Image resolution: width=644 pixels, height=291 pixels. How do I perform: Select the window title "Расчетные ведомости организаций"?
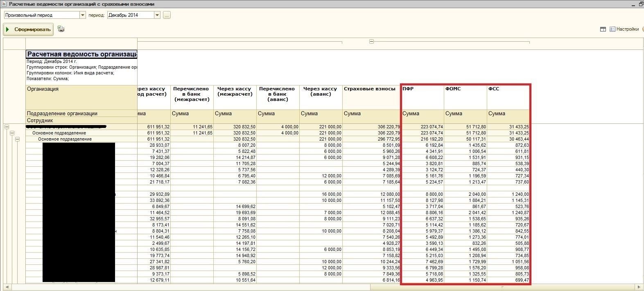pyautogui.click(x=82, y=4)
